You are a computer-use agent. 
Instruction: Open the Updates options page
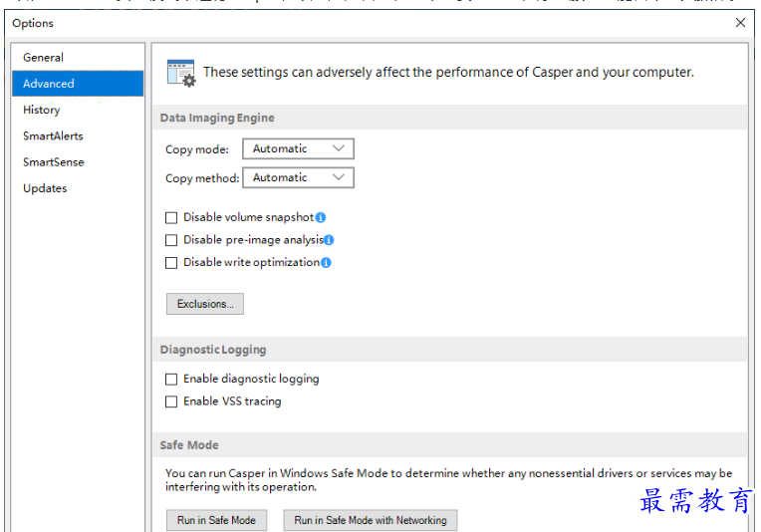[x=78, y=188]
